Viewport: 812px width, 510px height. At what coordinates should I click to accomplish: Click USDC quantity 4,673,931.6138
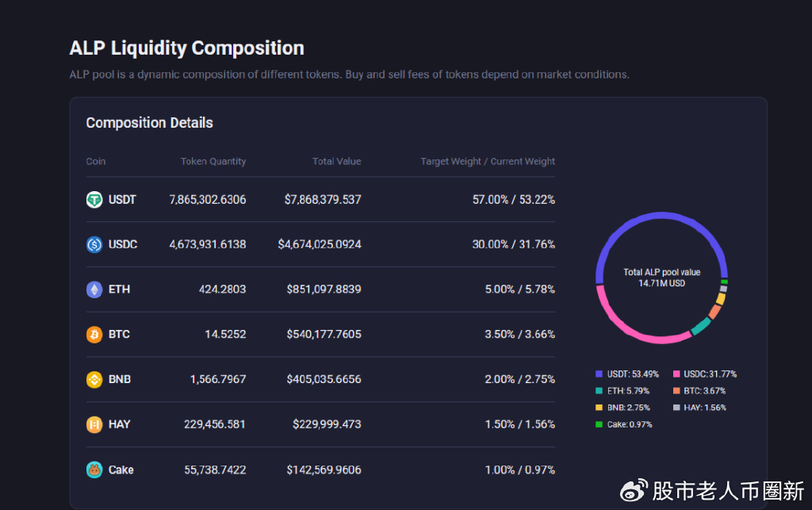pyautogui.click(x=208, y=244)
